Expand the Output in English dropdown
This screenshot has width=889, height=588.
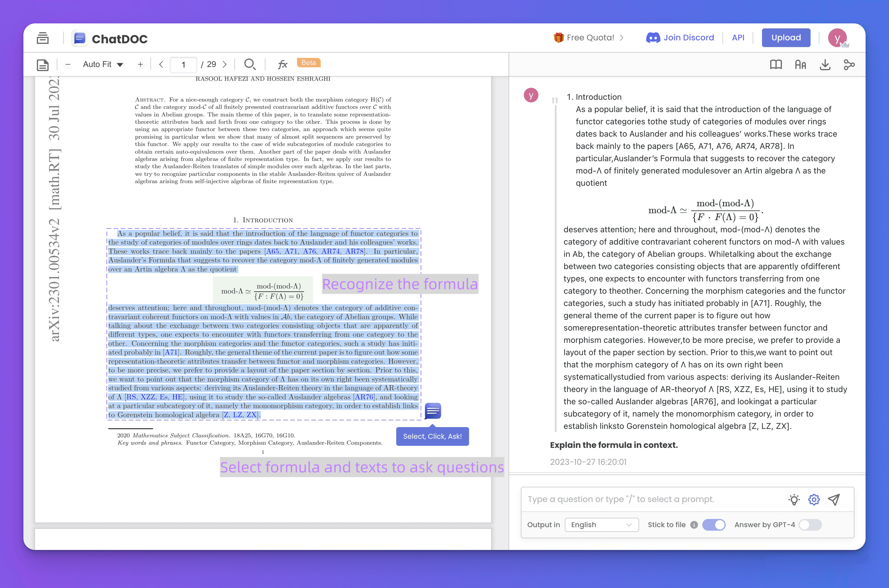601,525
